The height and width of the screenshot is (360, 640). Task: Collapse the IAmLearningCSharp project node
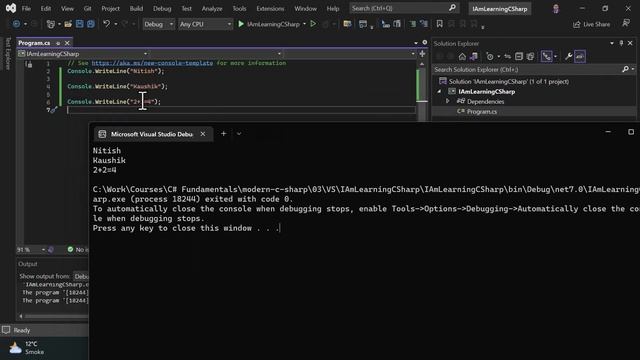(x=440, y=91)
